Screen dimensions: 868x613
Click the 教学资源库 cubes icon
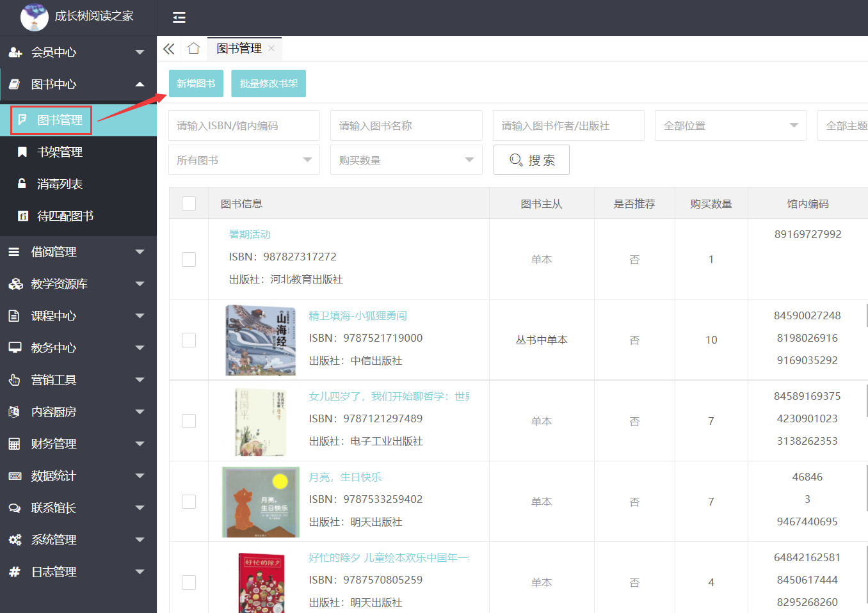point(15,283)
